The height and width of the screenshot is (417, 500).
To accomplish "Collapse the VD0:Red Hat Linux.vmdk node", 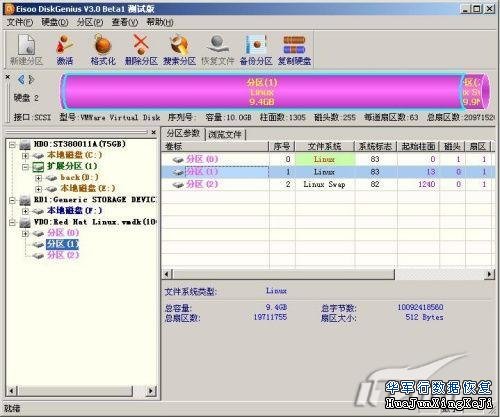I will 12,223.
